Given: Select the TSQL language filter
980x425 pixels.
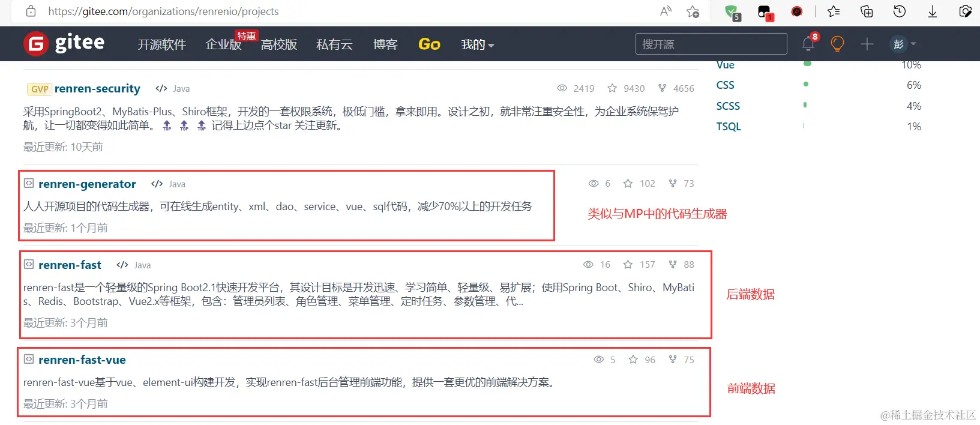Looking at the screenshot, I should [729, 126].
